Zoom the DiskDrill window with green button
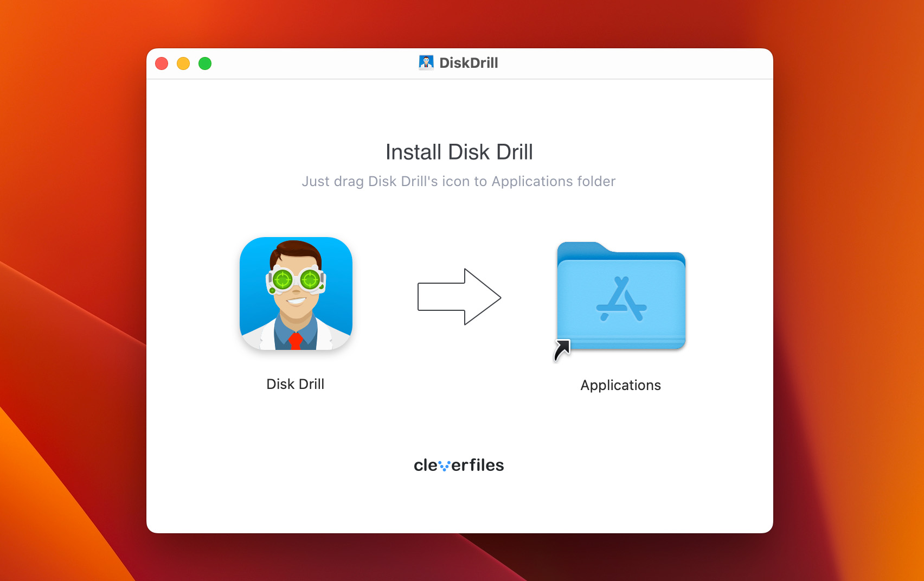 [x=205, y=63]
